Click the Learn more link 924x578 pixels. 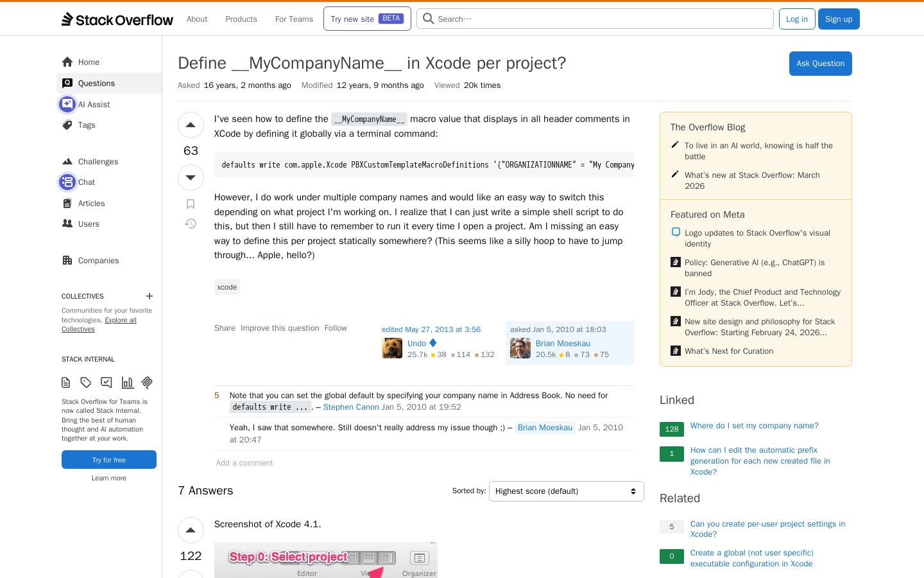tap(109, 478)
